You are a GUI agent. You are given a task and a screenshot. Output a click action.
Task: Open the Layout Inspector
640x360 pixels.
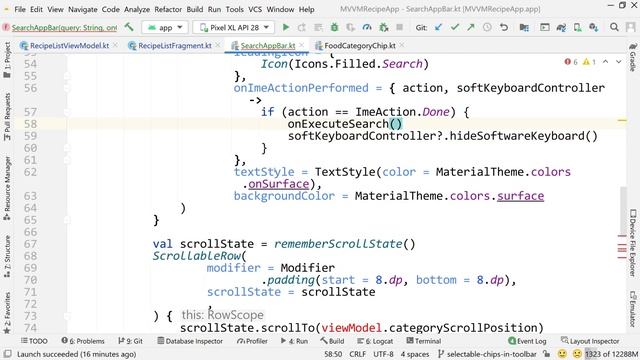pos(590,341)
